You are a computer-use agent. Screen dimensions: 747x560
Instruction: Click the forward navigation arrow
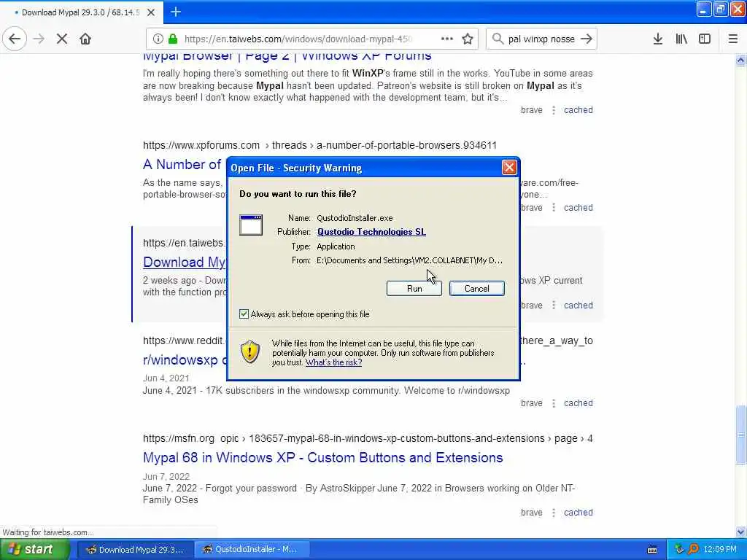tap(39, 39)
